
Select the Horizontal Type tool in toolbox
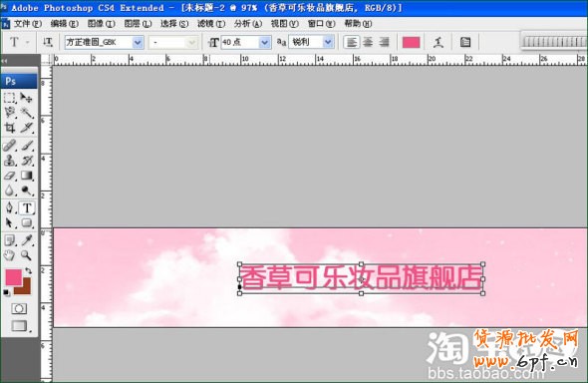click(27, 208)
